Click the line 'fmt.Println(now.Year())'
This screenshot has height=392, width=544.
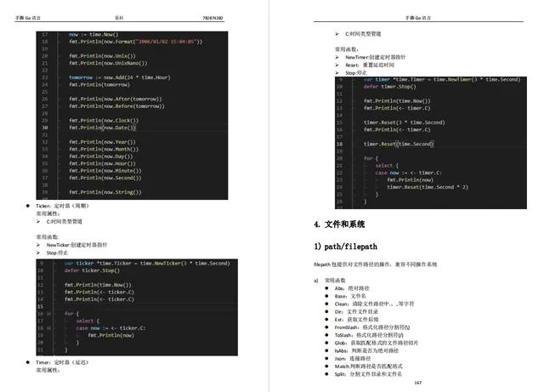pyautogui.click(x=102, y=142)
